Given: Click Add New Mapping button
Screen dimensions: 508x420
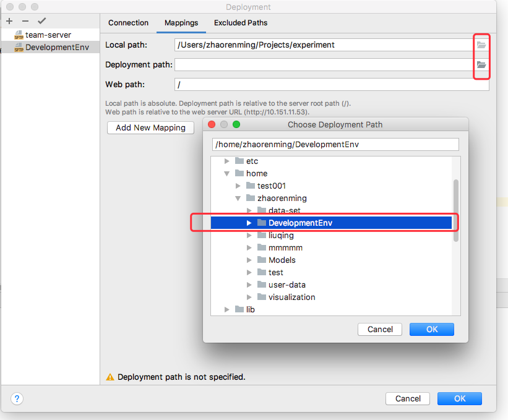Looking at the screenshot, I should point(150,127).
